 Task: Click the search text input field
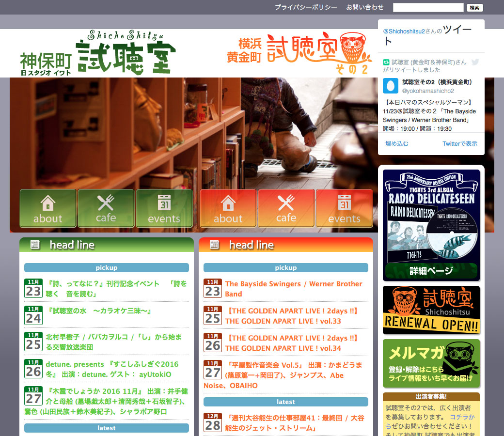428,7
